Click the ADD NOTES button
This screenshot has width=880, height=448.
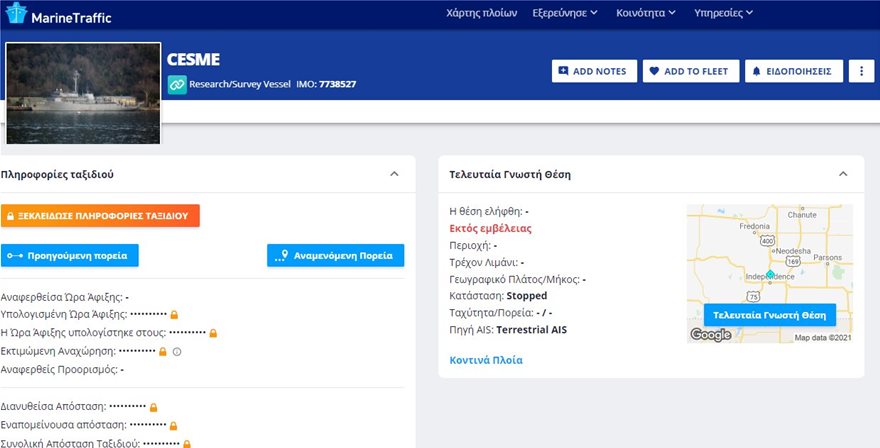coord(591,71)
